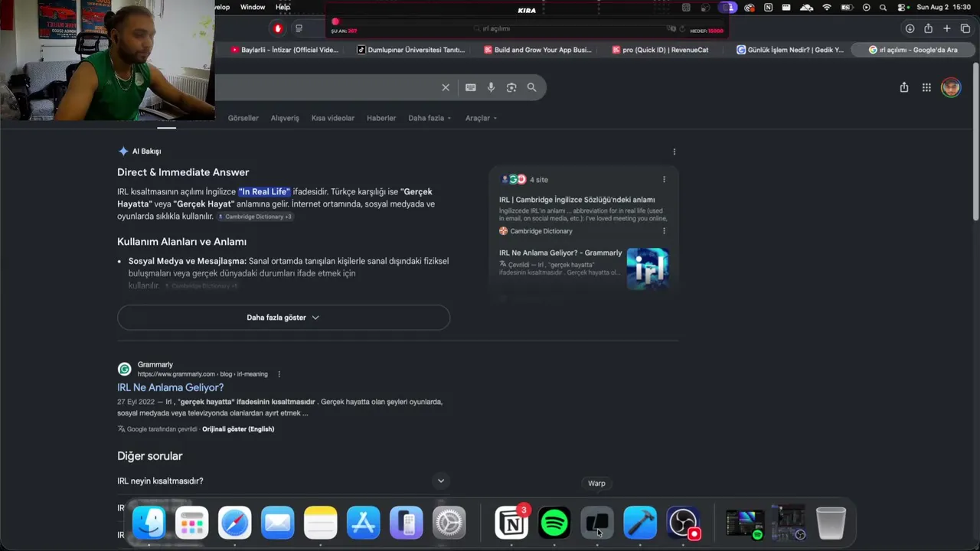
Task: Switch to the 'Baylarlii - İntizar' YouTube tab
Action: (x=284, y=50)
